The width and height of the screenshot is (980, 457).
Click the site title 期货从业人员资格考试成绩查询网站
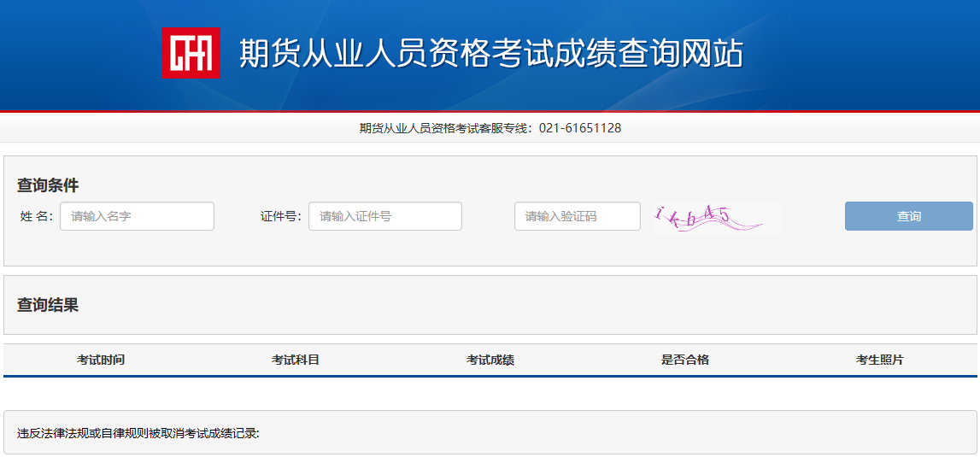(491, 53)
